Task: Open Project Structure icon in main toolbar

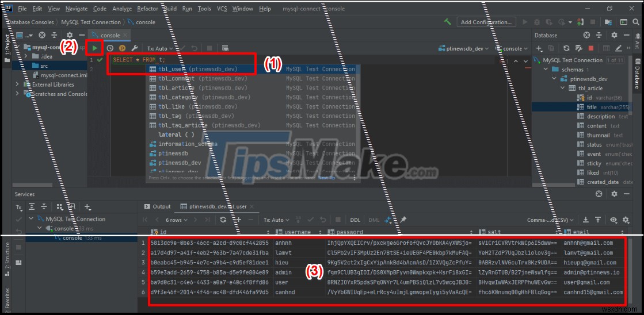Action: [x=608, y=22]
